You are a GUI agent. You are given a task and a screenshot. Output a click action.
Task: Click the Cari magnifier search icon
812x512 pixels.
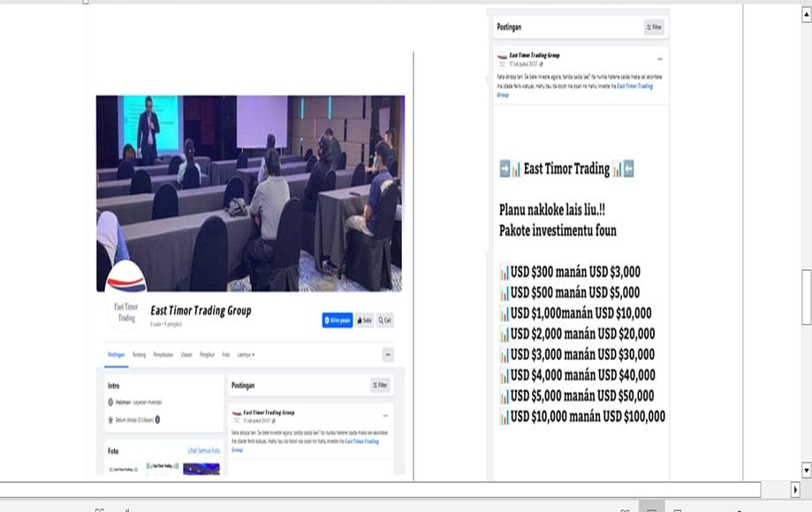[384, 320]
